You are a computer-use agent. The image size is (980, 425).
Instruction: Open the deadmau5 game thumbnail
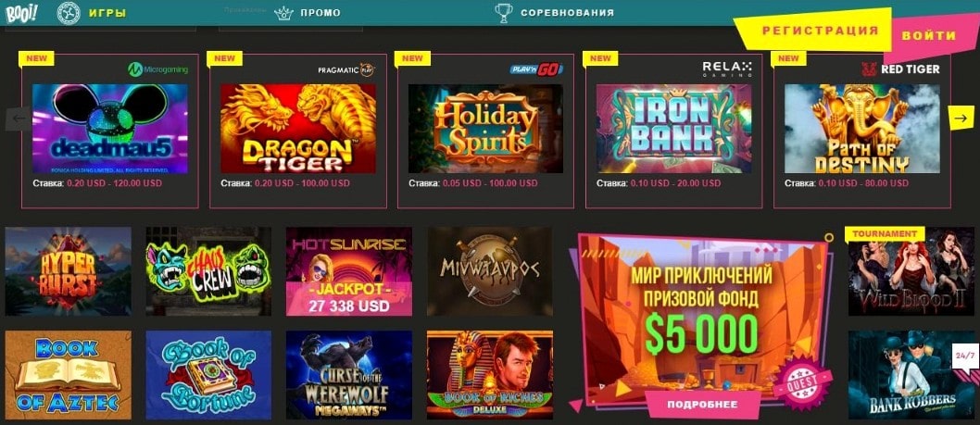coord(110,129)
